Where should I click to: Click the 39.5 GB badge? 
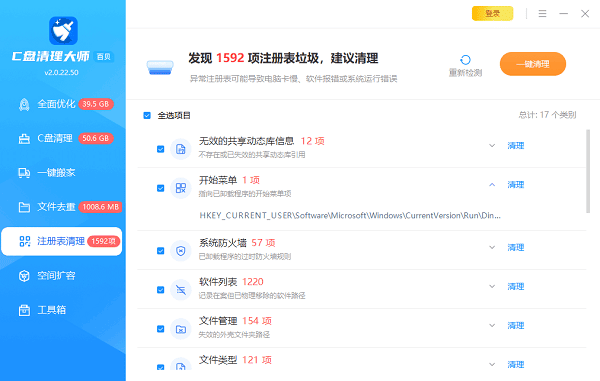[96, 104]
